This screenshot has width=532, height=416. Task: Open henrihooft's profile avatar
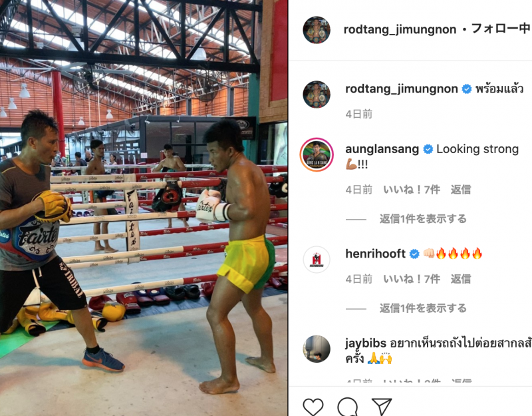click(x=317, y=260)
